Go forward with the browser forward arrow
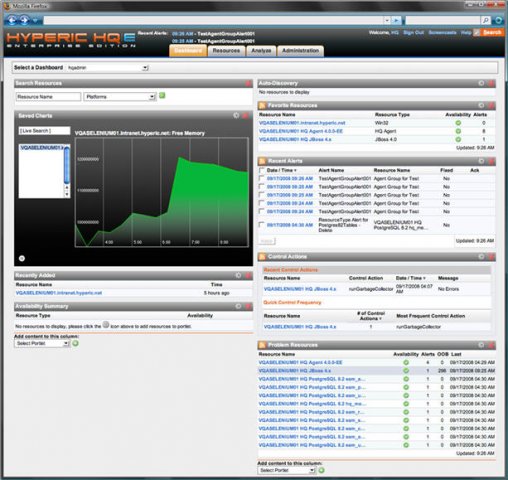The width and height of the screenshot is (508, 480). (24, 20)
